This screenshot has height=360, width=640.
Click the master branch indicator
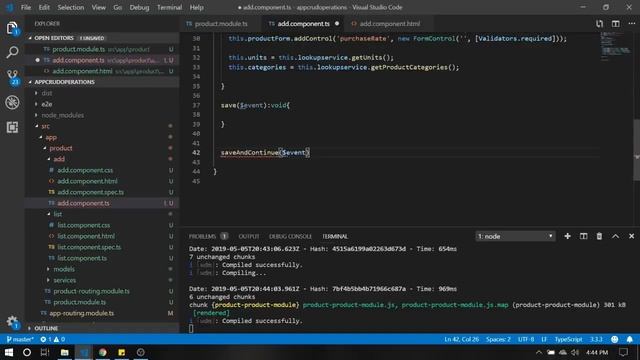[20, 339]
